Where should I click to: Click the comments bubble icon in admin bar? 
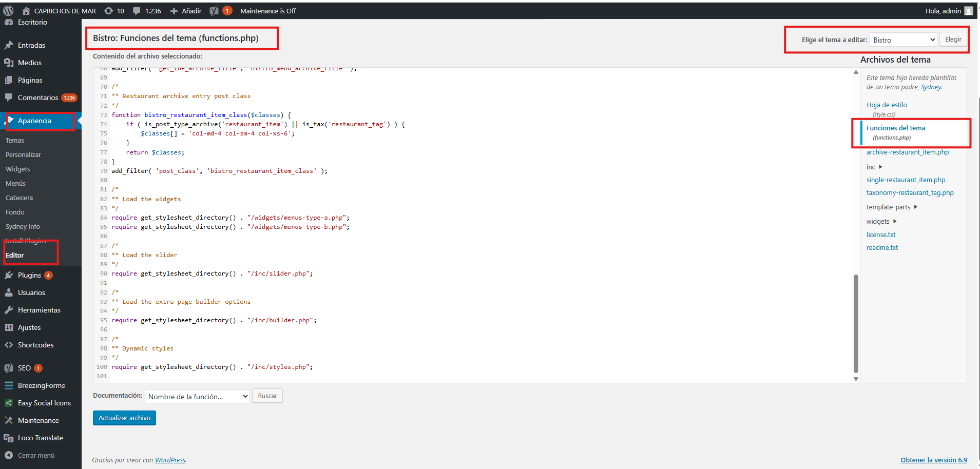(137, 11)
